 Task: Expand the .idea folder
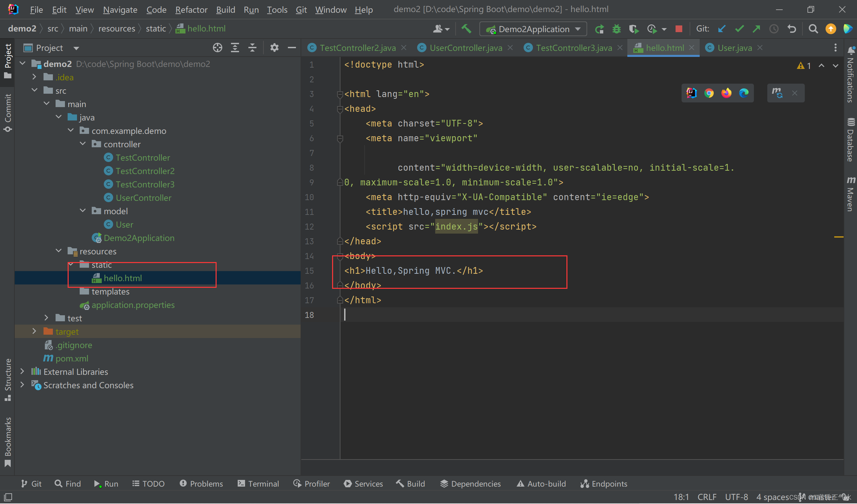click(34, 77)
